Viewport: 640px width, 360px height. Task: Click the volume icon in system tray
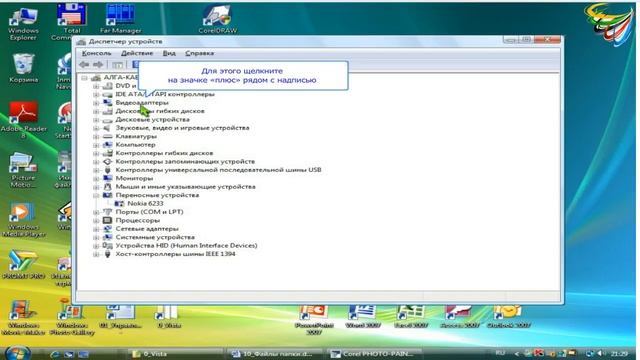[600, 353]
